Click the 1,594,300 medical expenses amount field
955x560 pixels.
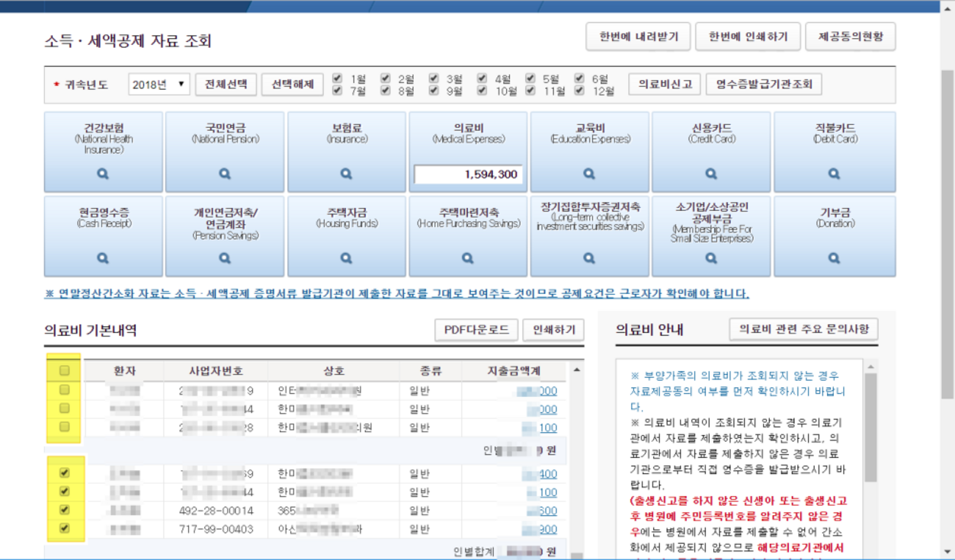pos(468,174)
